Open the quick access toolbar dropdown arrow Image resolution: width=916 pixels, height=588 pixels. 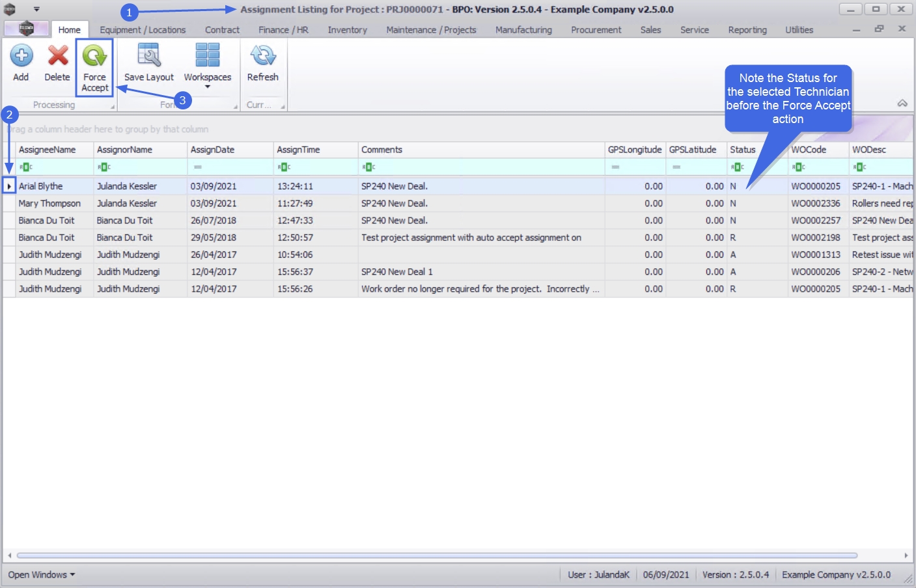(x=36, y=9)
